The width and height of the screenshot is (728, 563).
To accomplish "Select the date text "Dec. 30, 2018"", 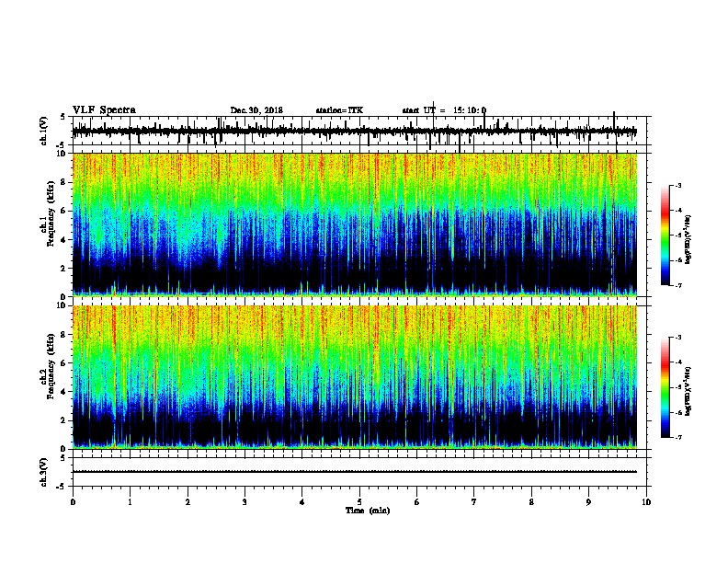I will pos(256,110).
